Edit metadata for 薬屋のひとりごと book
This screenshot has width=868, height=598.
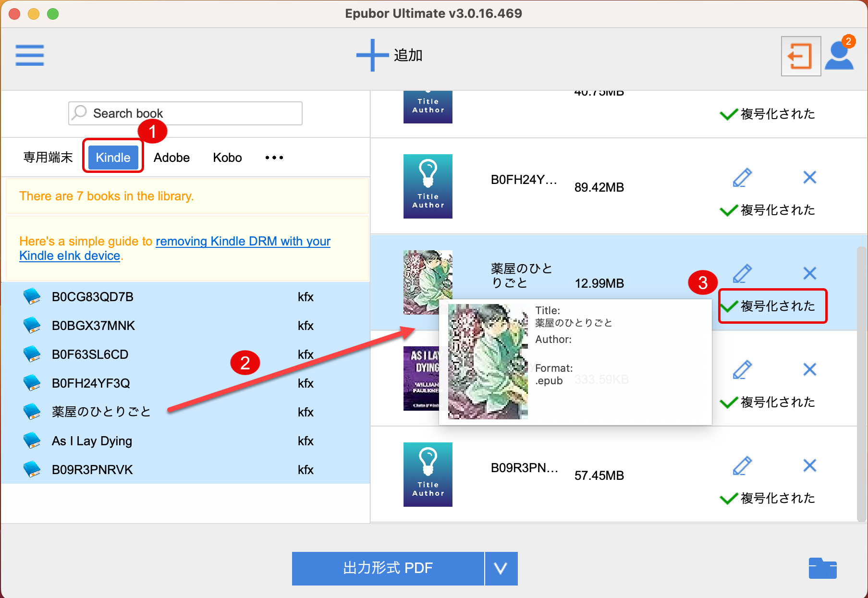(x=742, y=274)
